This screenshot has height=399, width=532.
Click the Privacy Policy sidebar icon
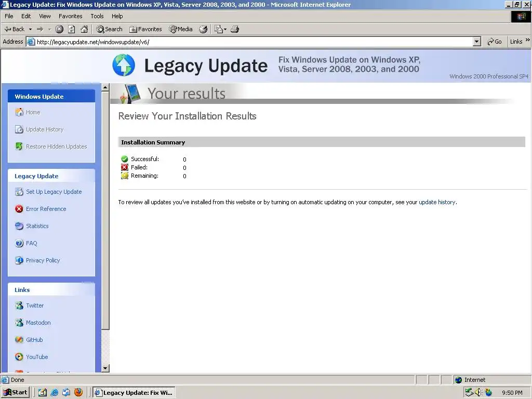(19, 260)
